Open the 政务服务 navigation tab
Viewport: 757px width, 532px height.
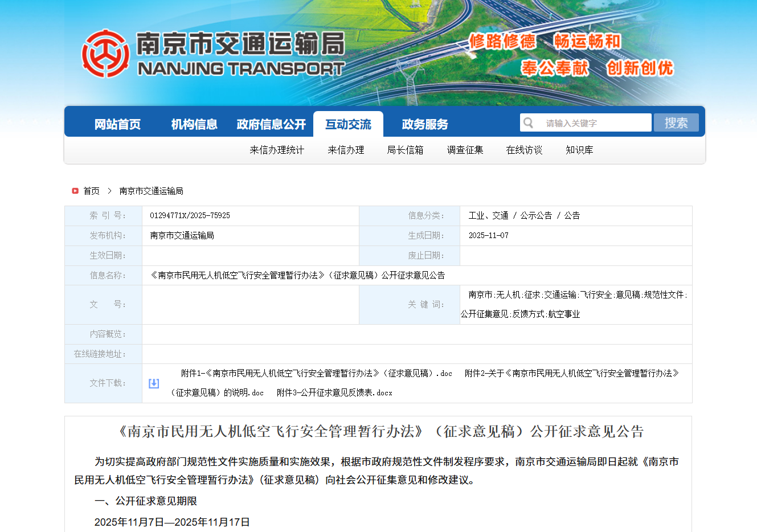(425, 124)
